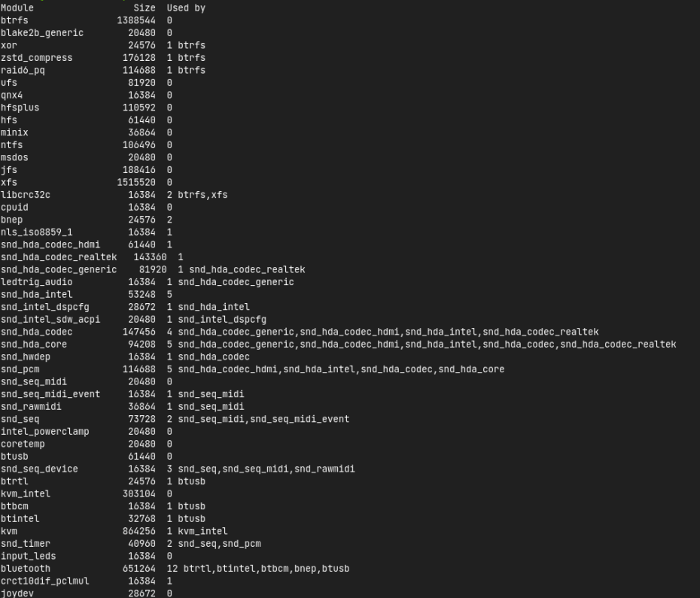Click the coretemp module entry
700x598 pixels.
click(23, 444)
